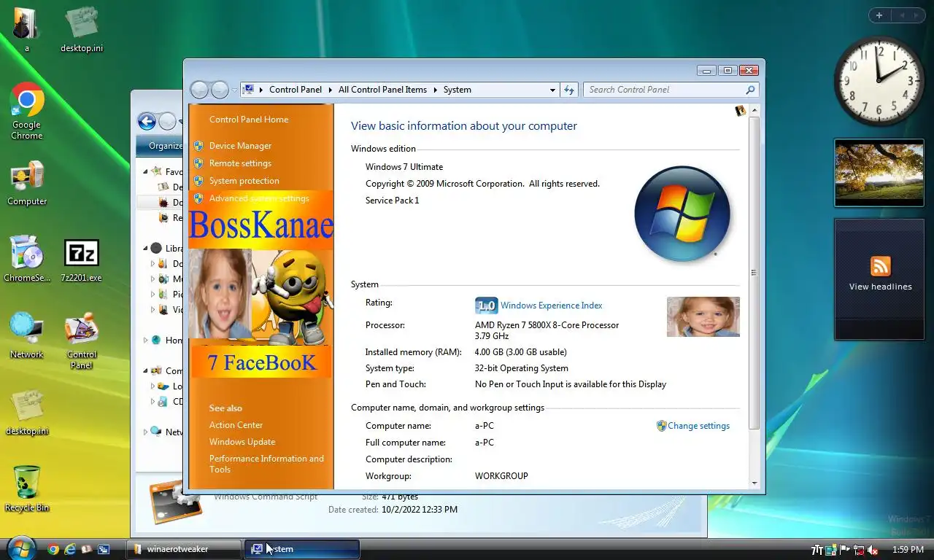The image size is (934, 560).
Task: Select desktop.ini file above Recycle Bin
Action: point(27,412)
